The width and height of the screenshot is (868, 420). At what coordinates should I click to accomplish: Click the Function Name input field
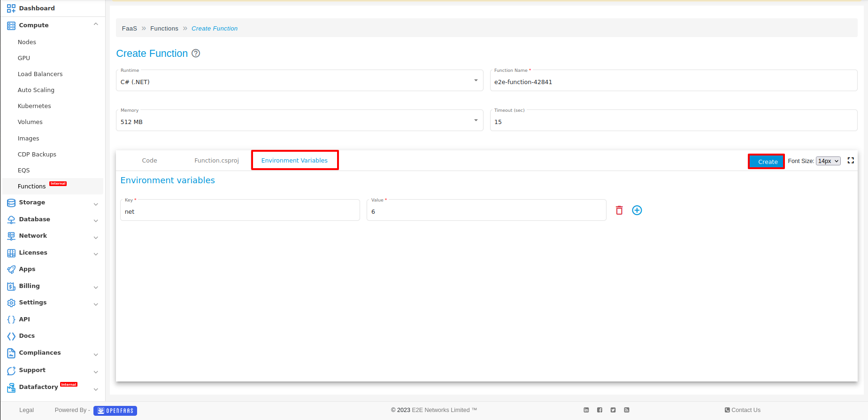pos(674,80)
